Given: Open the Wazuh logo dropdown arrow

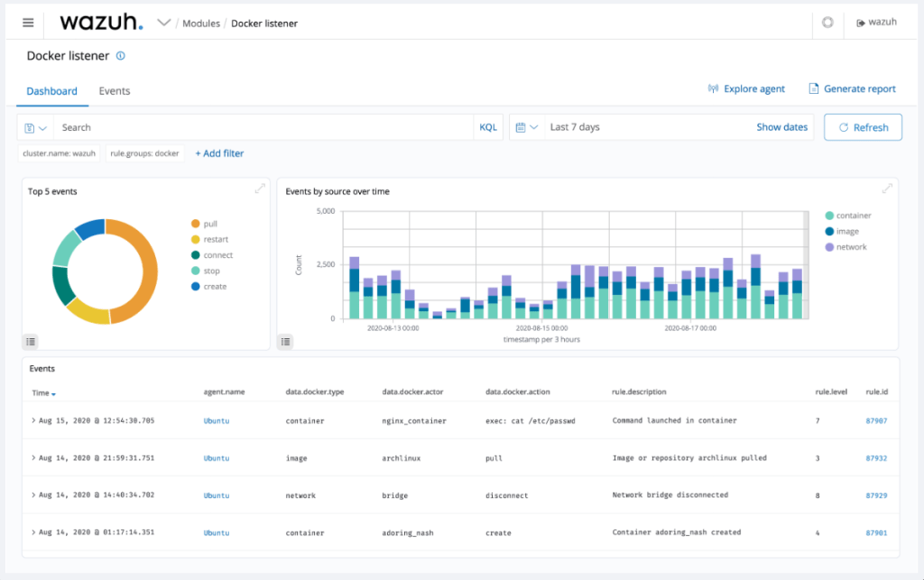Looking at the screenshot, I should (x=163, y=23).
